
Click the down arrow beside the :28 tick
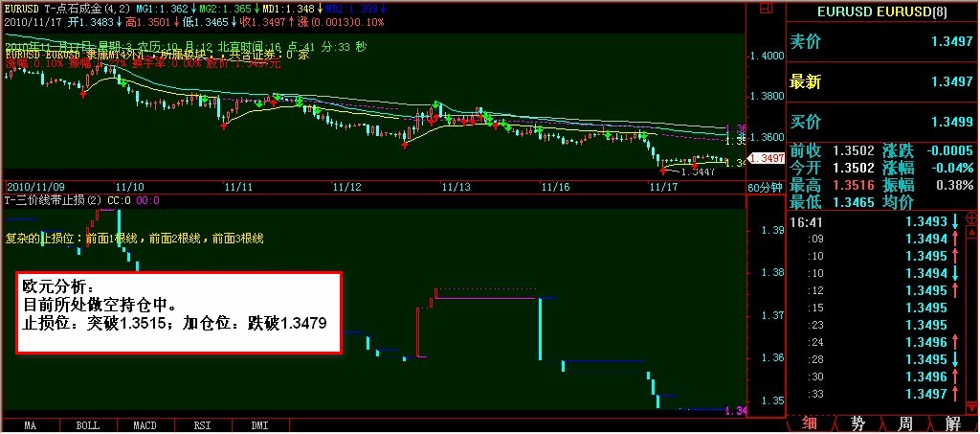coord(956,359)
